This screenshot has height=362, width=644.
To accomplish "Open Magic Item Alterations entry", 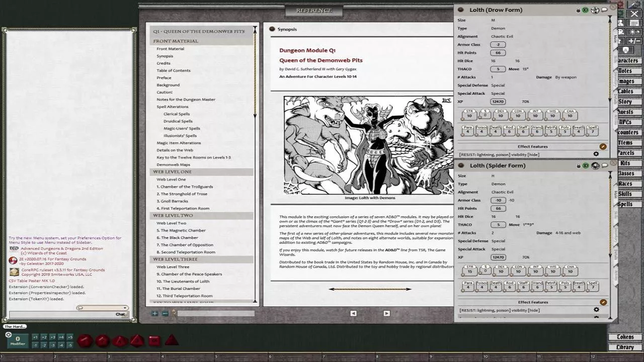I will [x=179, y=143].
